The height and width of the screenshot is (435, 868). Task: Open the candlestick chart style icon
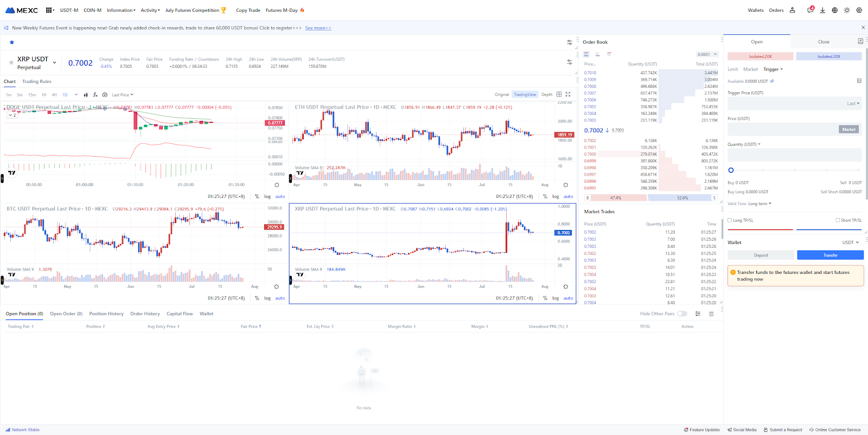[x=86, y=95]
